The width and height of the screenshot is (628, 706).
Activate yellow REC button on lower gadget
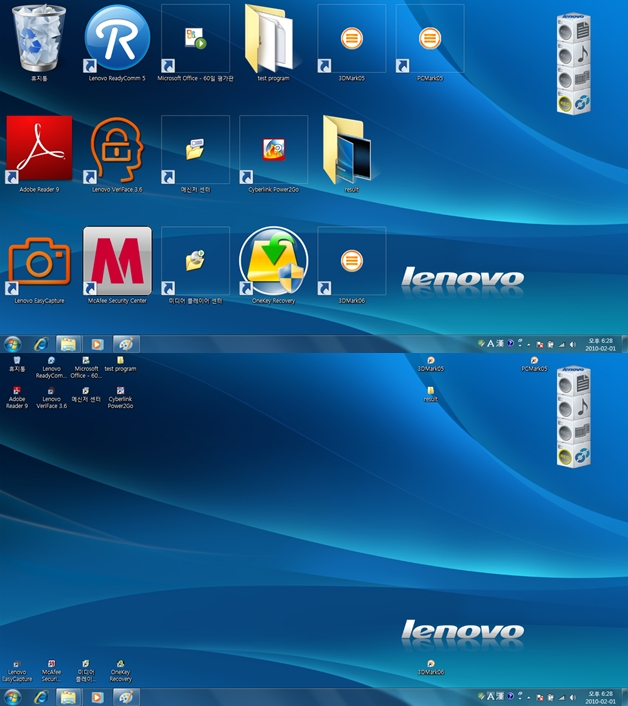[x=565, y=457]
